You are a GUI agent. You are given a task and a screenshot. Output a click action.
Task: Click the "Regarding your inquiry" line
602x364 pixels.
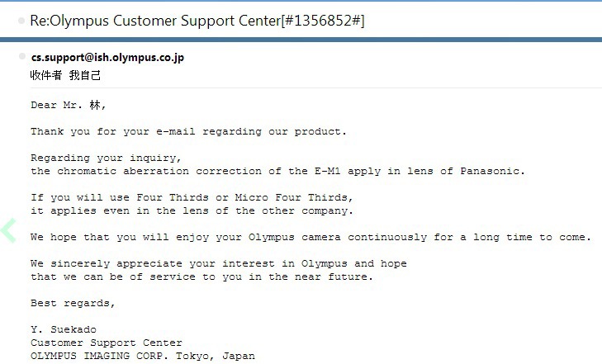[x=106, y=158]
